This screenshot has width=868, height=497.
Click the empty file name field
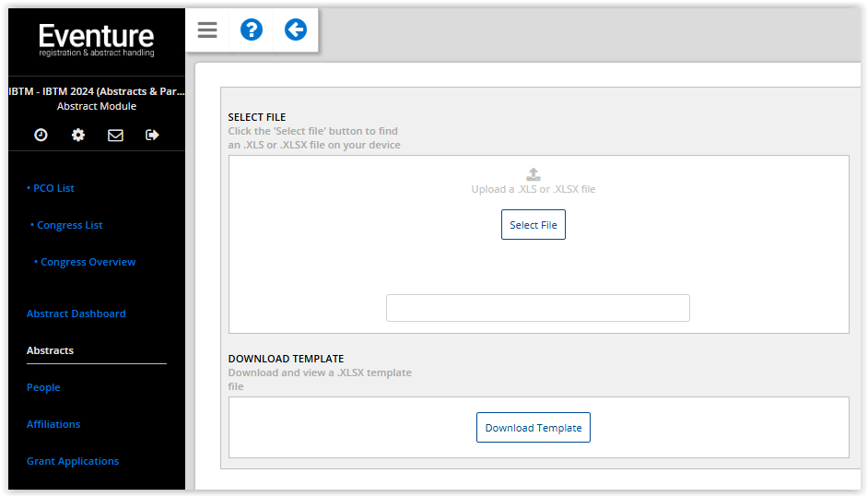[537, 308]
